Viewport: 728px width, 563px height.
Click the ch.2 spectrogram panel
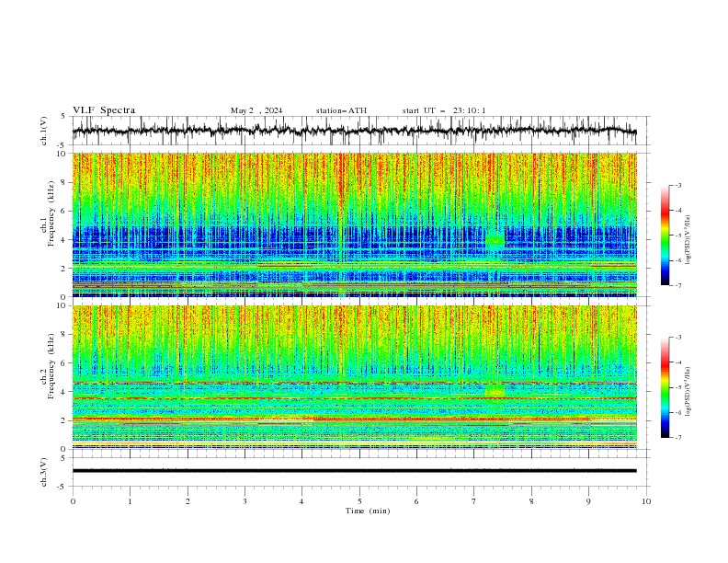tap(354, 377)
